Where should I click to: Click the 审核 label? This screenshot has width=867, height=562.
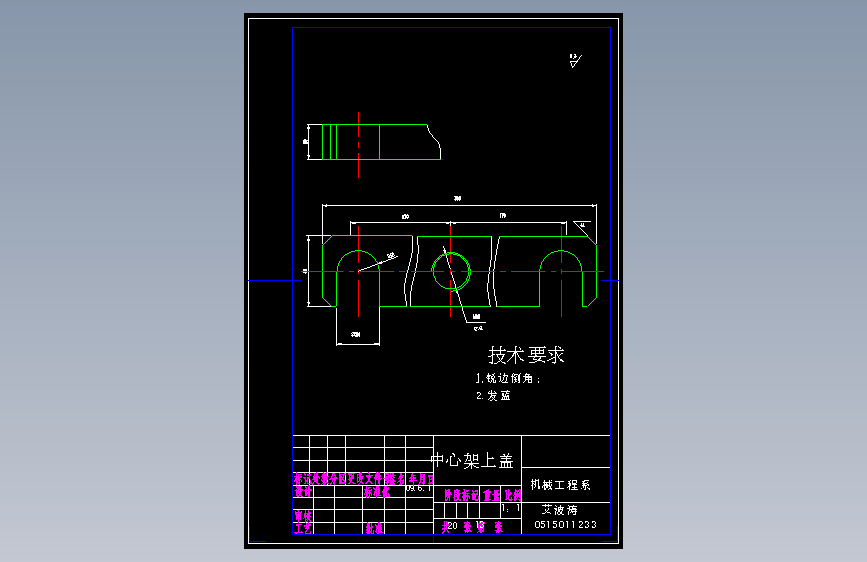[302, 516]
